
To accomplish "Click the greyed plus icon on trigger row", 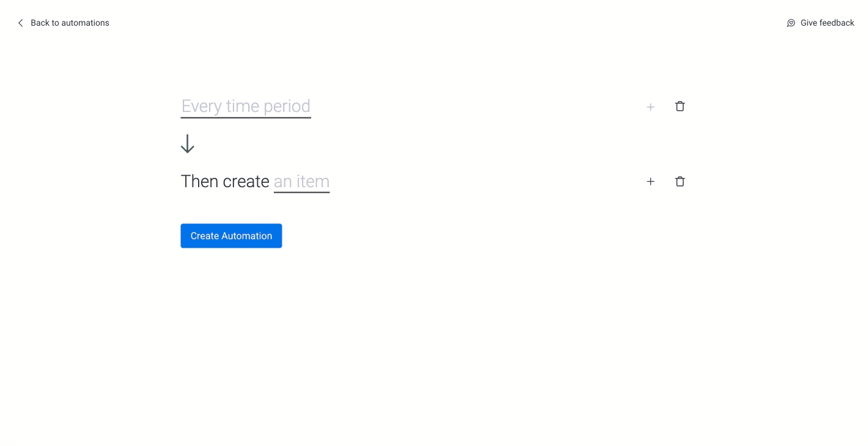I will pos(650,107).
